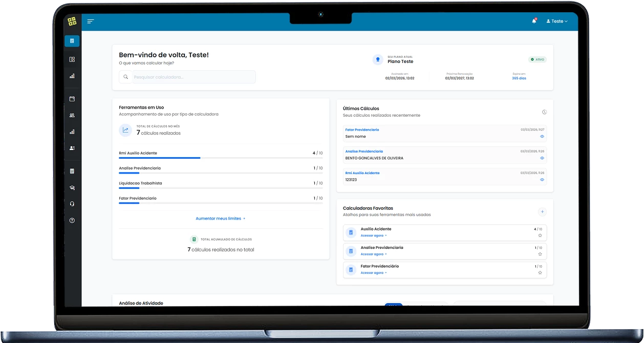Click the Plano Teste plan name
The image size is (644, 343).
click(400, 61)
